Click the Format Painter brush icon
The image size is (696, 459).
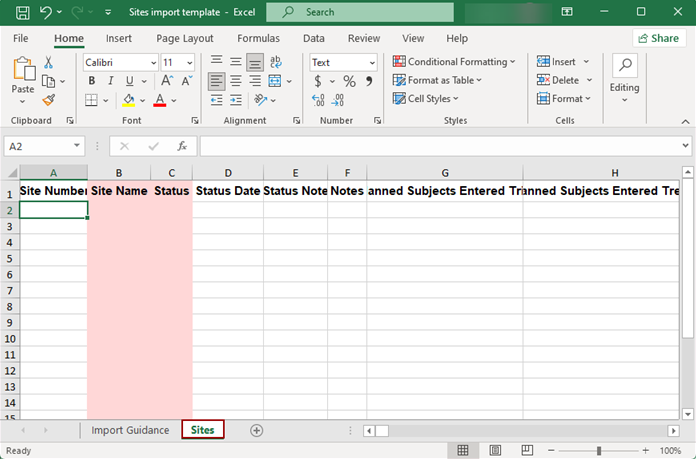[49, 100]
